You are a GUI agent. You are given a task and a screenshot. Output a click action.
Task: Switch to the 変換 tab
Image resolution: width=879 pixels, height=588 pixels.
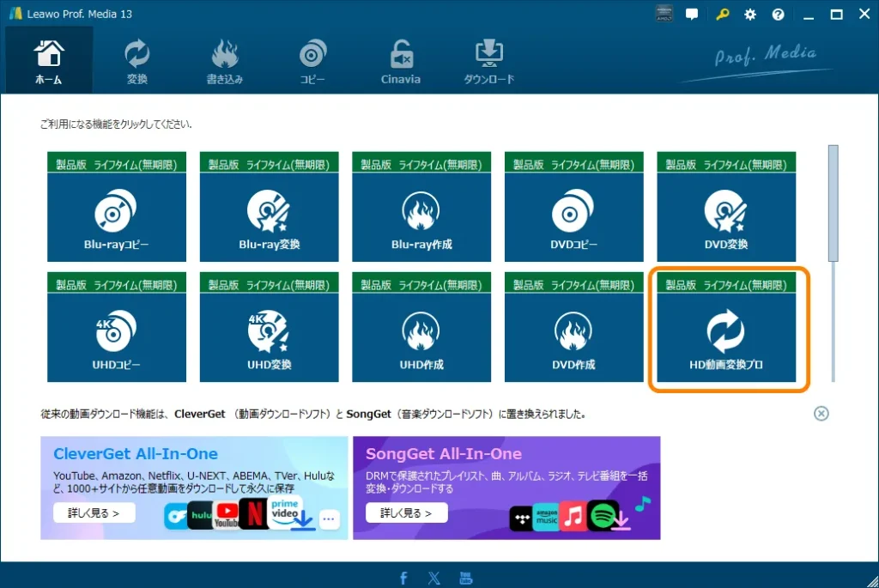(x=137, y=58)
